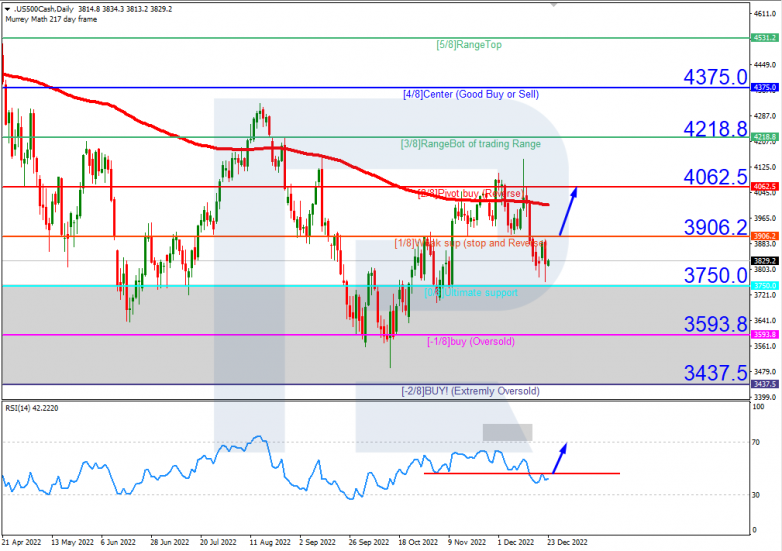Click the 3593.8 magenta axis price tag
The width and height of the screenshot is (782, 551).
tap(764, 335)
